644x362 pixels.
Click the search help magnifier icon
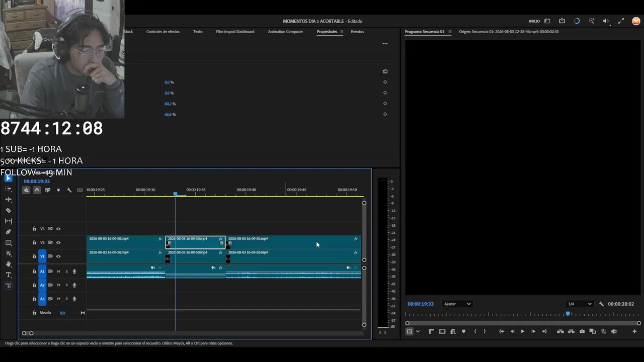pyautogui.click(x=592, y=21)
